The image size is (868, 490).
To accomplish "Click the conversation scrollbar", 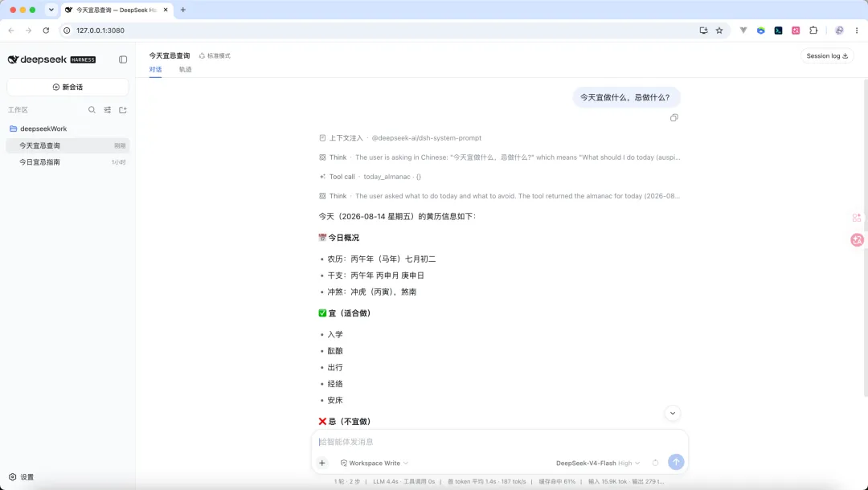I will (x=866, y=238).
